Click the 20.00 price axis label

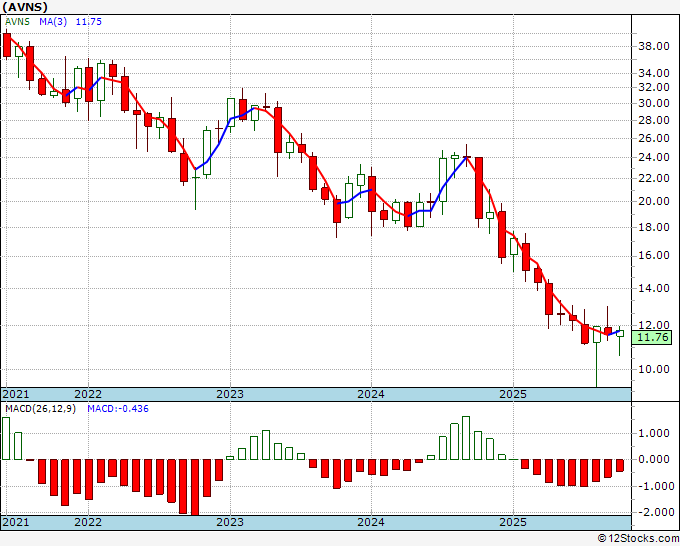[x=654, y=201]
